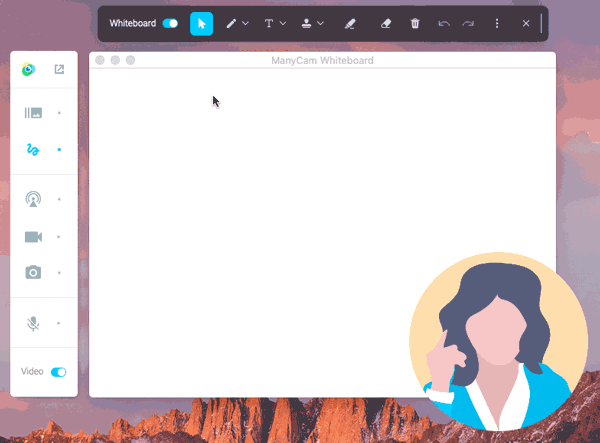Click the dot beside the microphone icon
This screenshot has width=600, height=443.
point(59,323)
